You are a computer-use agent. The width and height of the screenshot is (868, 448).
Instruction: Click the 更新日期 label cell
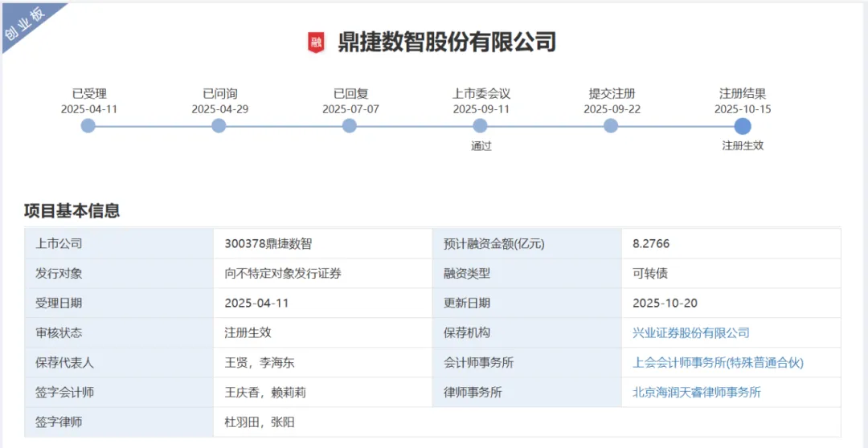click(527, 303)
